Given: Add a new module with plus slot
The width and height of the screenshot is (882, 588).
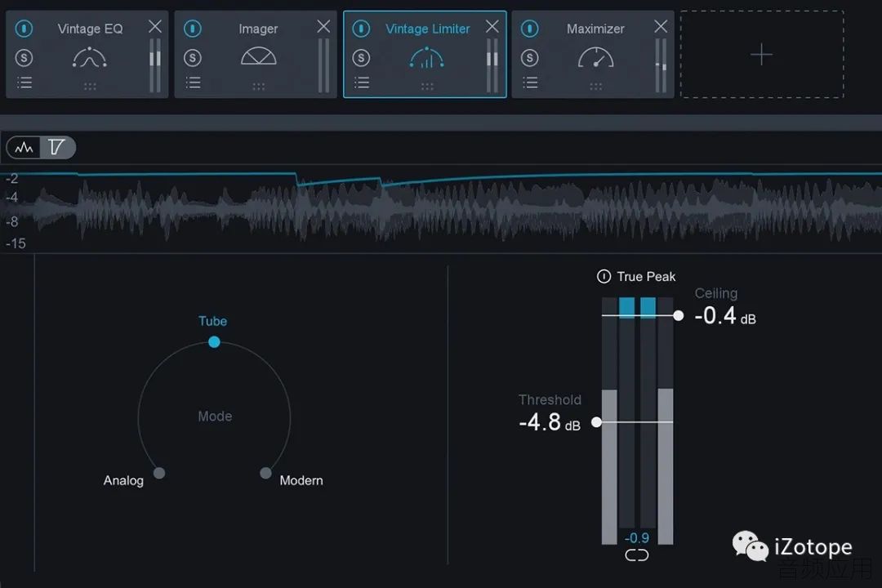Looking at the screenshot, I should coord(762,55).
